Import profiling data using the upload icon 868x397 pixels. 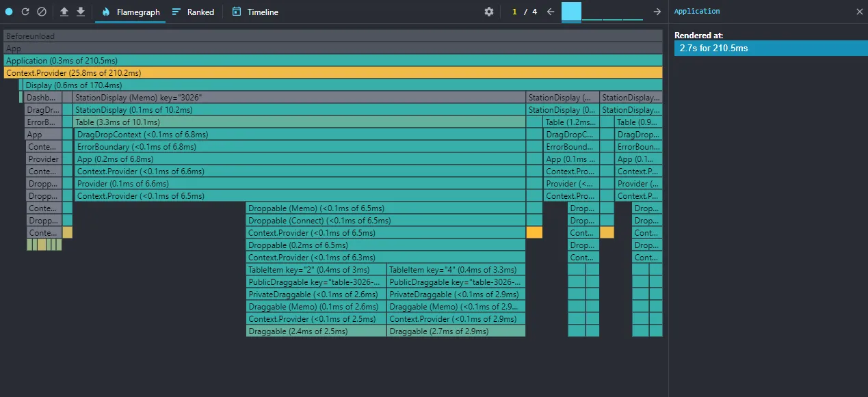pyautogui.click(x=64, y=11)
